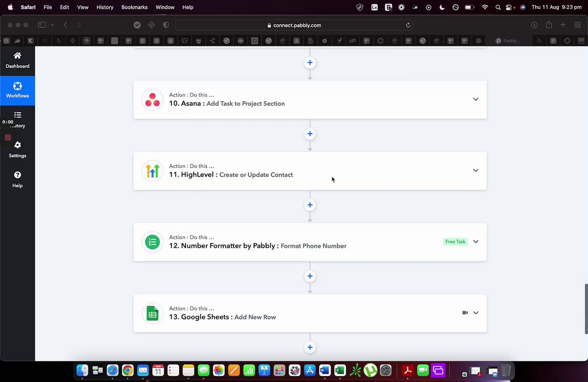
Task: Open Microsoft Word from the dock
Action: (325, 370)
